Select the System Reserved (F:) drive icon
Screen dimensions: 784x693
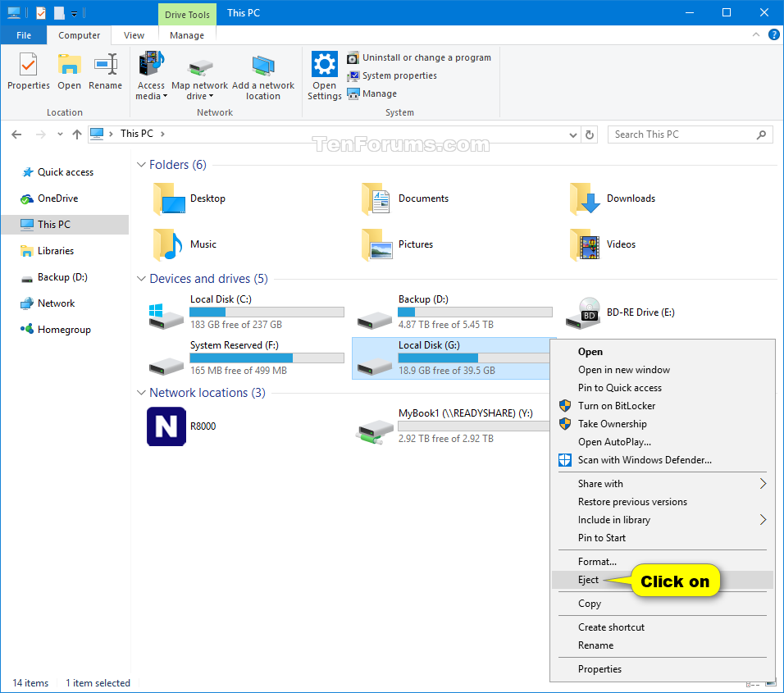[x=166, y=366]
